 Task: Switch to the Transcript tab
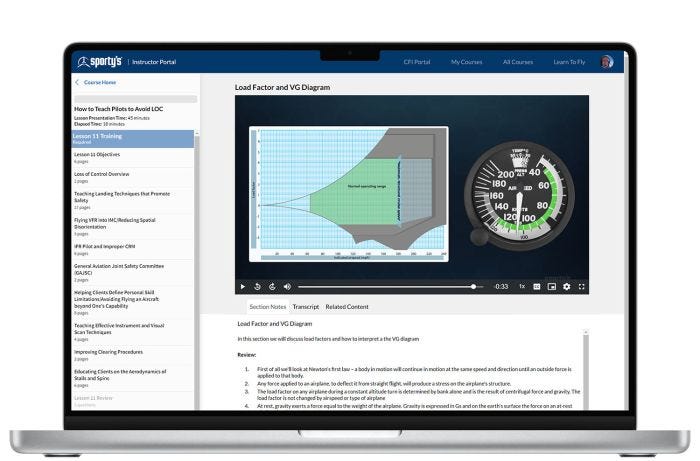(305, 306)
